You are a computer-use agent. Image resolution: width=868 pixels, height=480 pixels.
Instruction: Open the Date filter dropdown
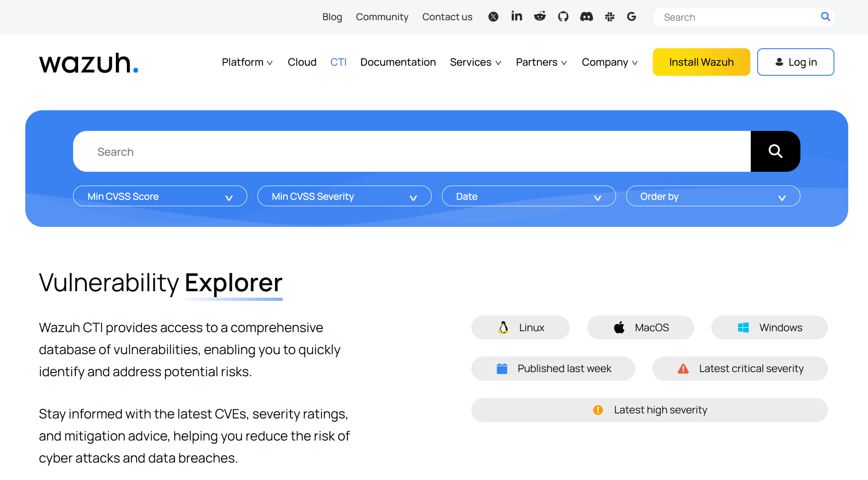529,196
